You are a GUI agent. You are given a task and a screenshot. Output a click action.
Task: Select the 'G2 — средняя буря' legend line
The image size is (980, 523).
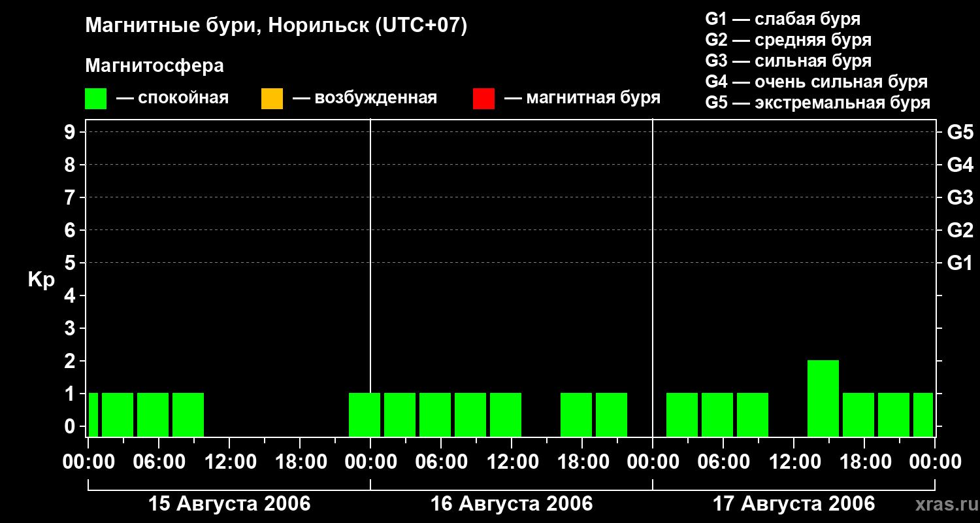click(788, 40)
